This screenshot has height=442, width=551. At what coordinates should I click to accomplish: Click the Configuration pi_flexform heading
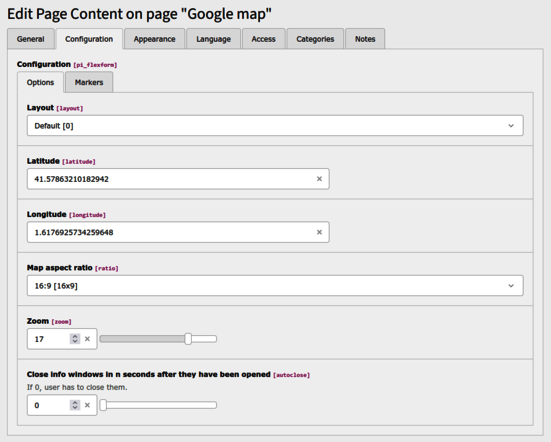click(x=67, y=64)
